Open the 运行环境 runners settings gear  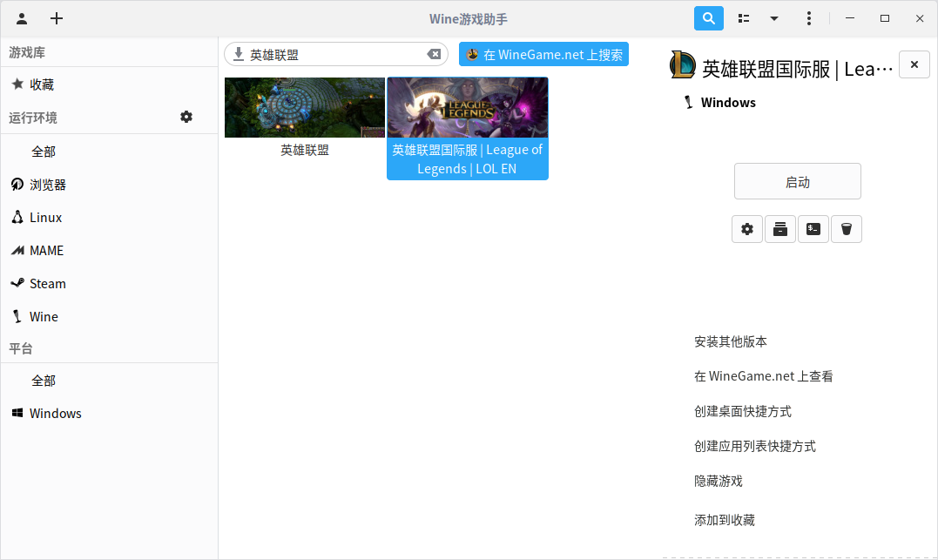pyautogui.click(x=186, y=117)
